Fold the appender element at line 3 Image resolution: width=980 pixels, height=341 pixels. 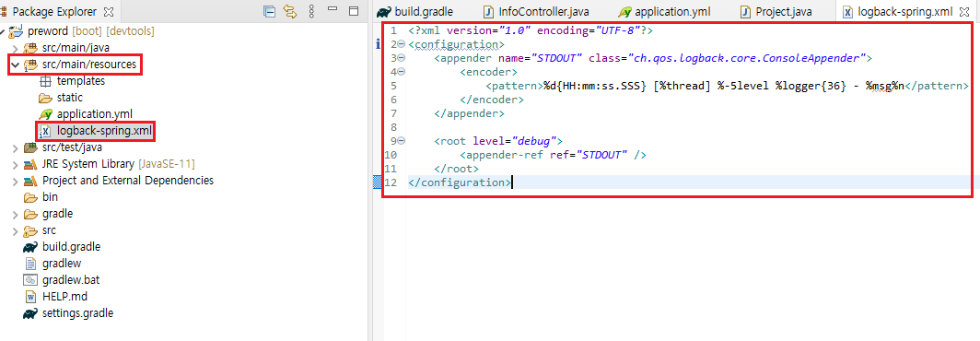tap(402, 58)
